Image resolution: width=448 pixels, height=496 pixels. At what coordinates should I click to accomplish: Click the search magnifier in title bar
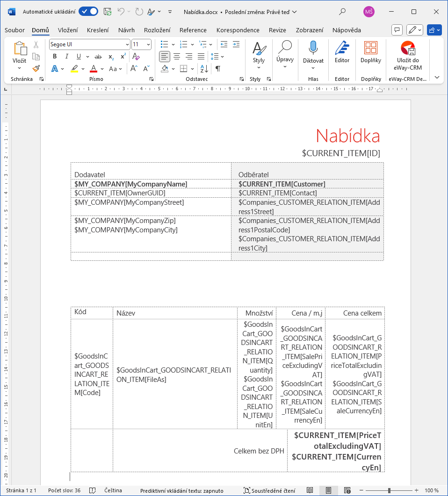click(x=342, y=12)
